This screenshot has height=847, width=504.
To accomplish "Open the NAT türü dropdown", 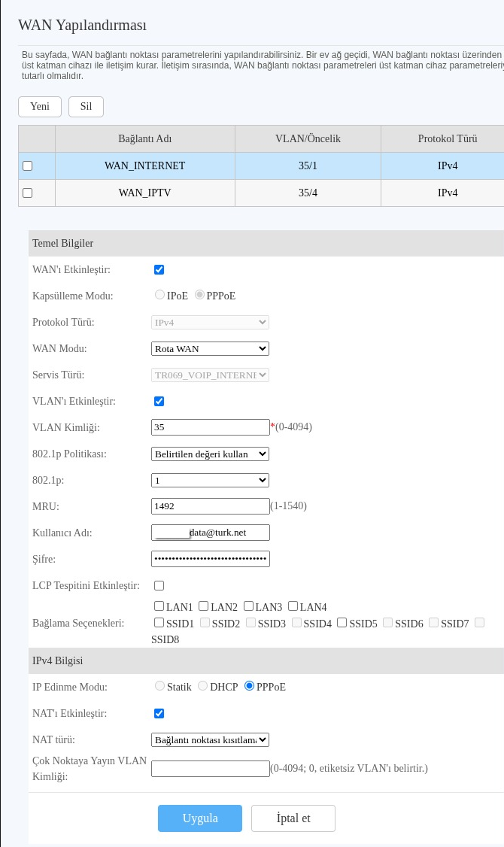I will pos(210,740).
